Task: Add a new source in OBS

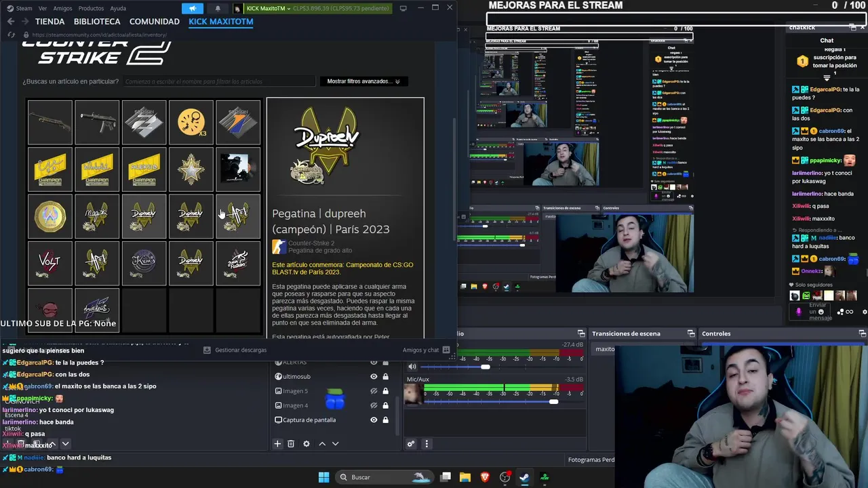Action: pos(277,443)
